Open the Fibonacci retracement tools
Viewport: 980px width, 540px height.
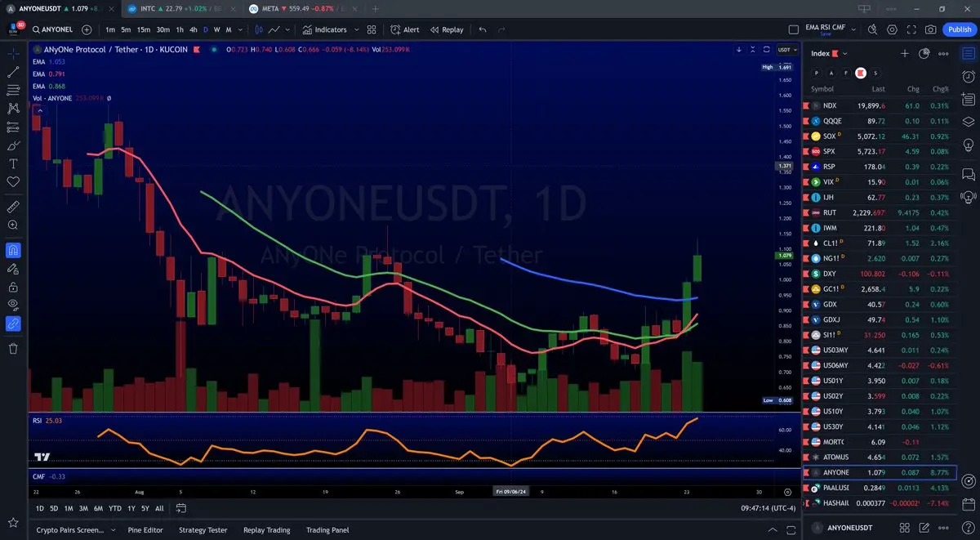point(13,90)
